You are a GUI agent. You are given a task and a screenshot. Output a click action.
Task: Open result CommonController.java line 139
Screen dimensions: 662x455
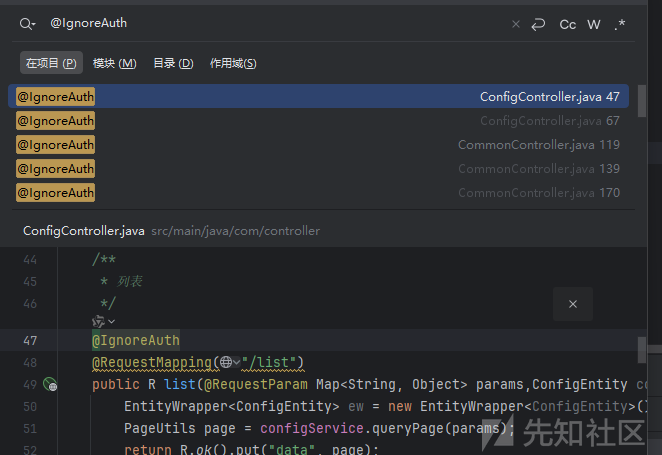(x=318, y=169)
